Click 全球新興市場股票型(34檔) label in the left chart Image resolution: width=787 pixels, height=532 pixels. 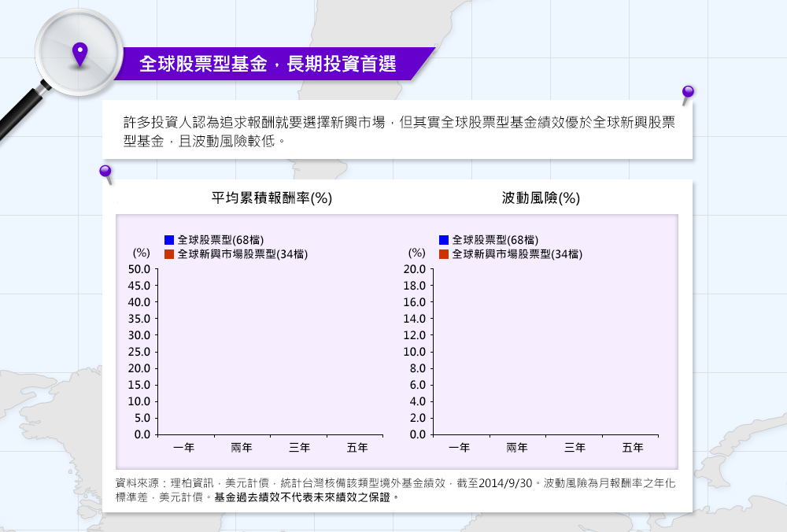pyautogui.click(x=242, y=254)
